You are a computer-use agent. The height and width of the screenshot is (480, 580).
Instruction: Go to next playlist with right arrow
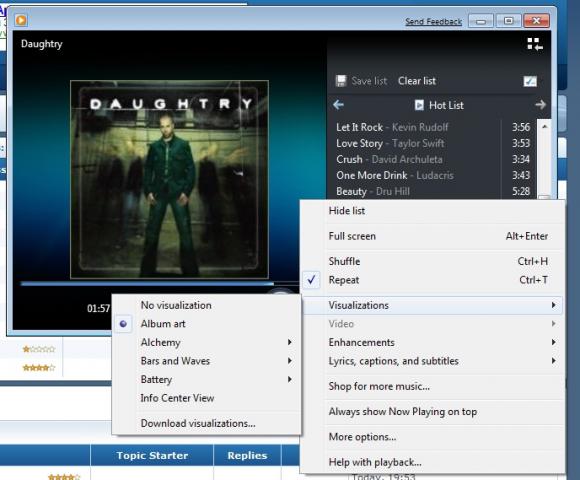click(540, 105)
